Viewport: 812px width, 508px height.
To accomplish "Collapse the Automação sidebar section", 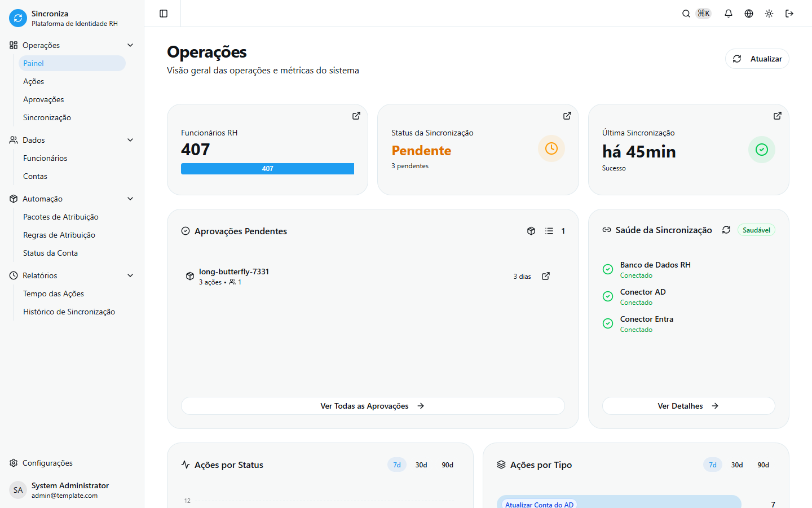I will coord(130,199).
